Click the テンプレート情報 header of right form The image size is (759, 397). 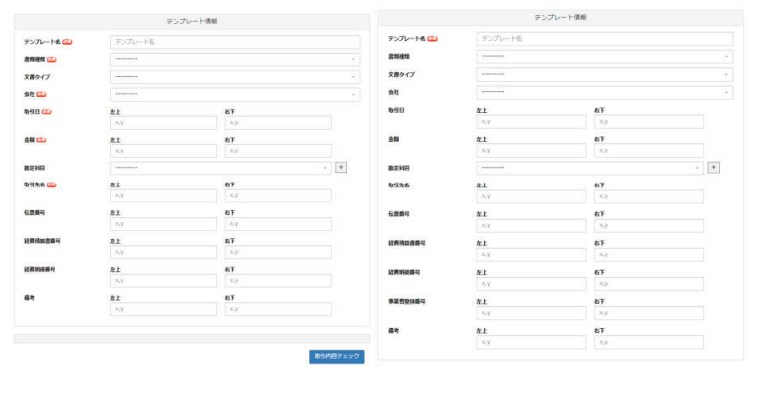[x=561, y=17]
